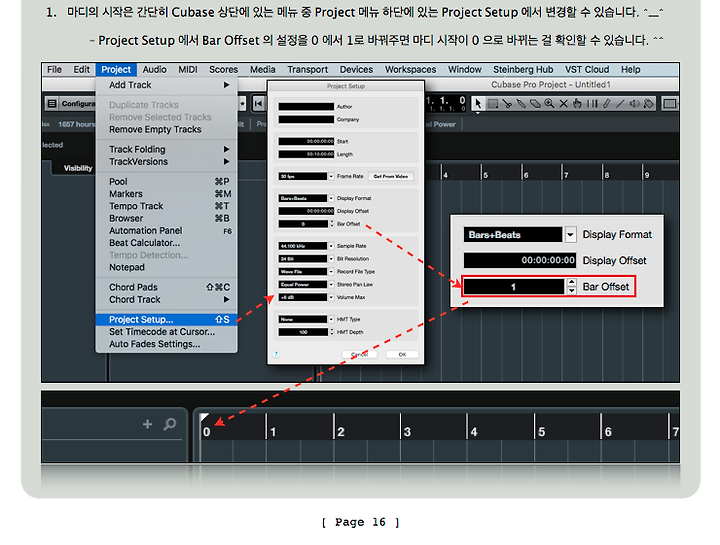Click the enlarged Display Offset timecode field
Screen dimensions: 720x545
coord(520,260)
